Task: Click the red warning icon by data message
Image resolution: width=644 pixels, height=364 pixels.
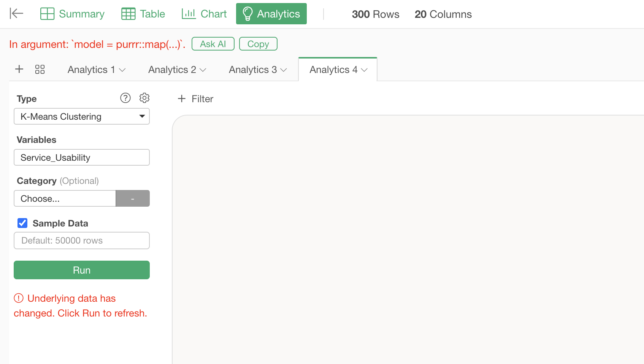Action: (x=19, y=298)
